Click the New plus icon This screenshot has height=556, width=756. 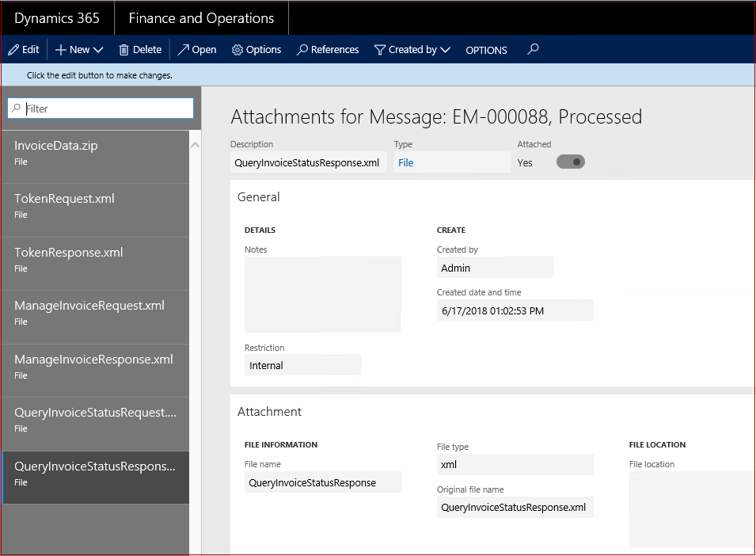click(x=61, y=50)
